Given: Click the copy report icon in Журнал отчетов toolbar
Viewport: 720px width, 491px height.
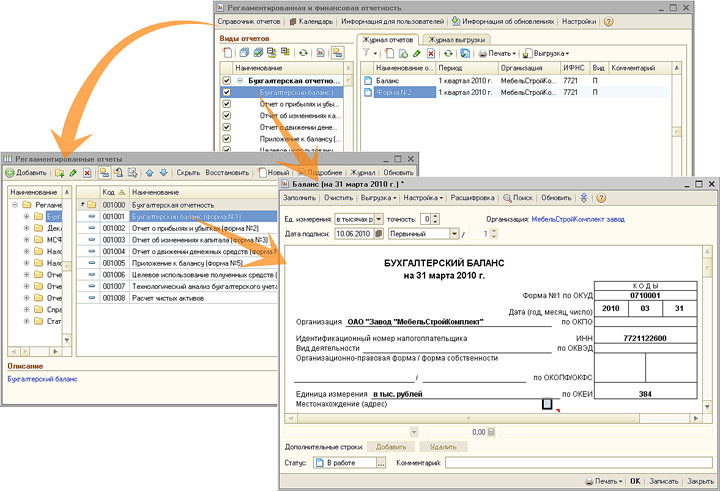Looking at the screenshot, I should (403, 53).
